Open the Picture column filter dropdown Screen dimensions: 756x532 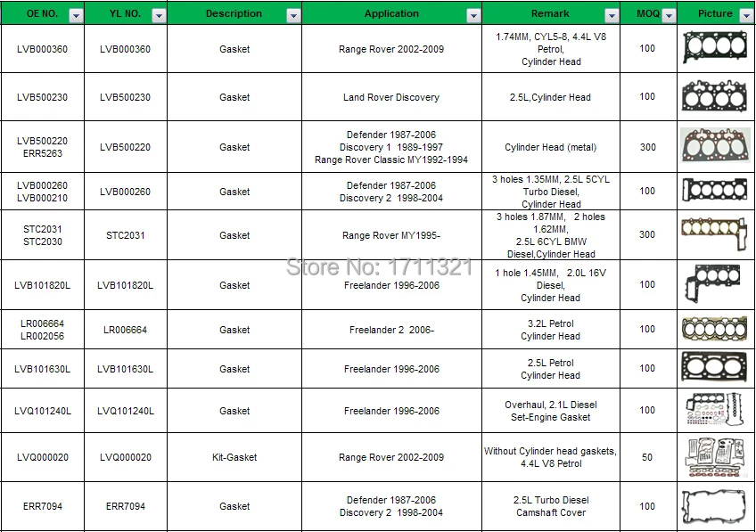point(746,16)
